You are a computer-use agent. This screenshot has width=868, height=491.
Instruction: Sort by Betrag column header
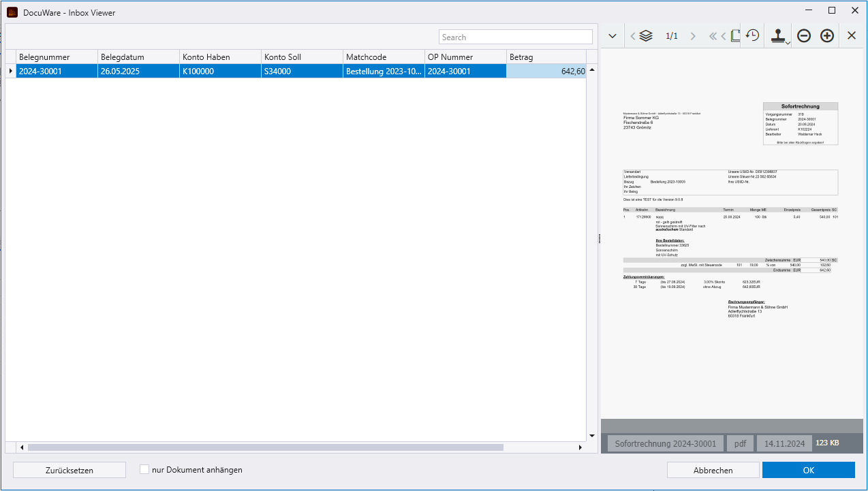[x=546, y=57]
